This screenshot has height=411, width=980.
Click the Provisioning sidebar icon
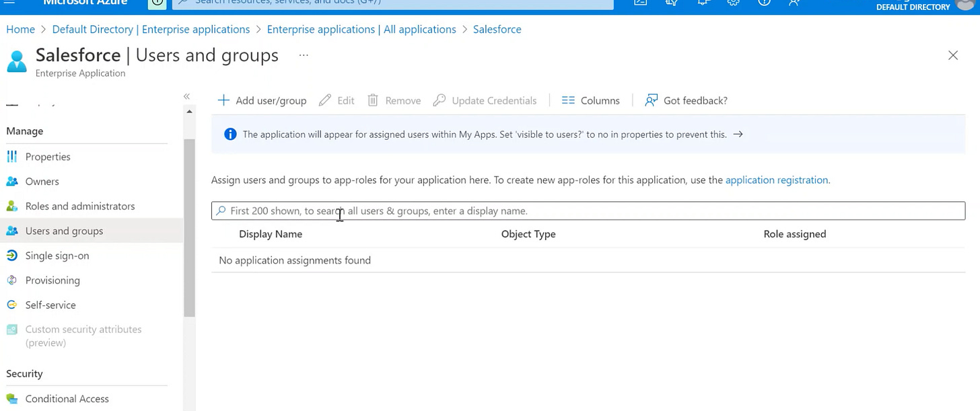pyautogui.click(x=12, y=280)
